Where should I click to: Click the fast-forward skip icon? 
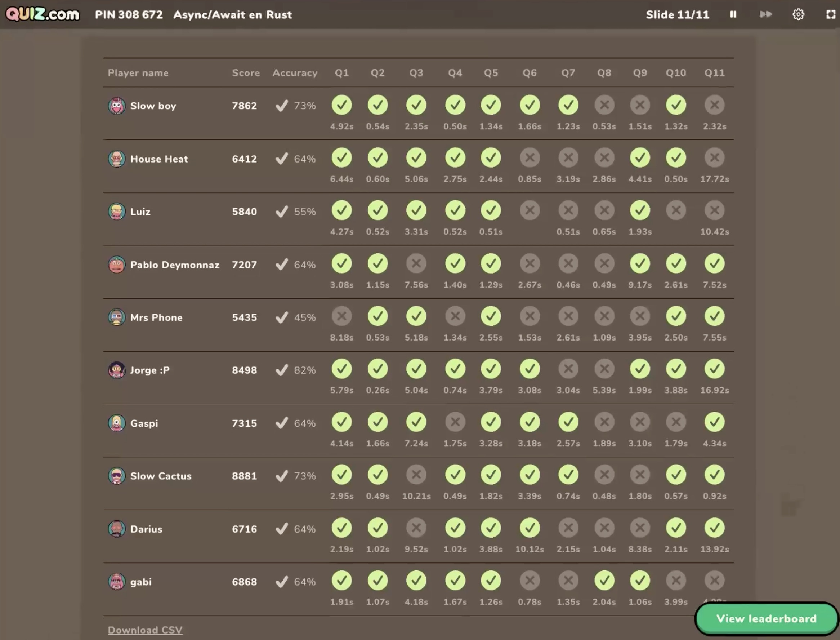coord(765,14)
